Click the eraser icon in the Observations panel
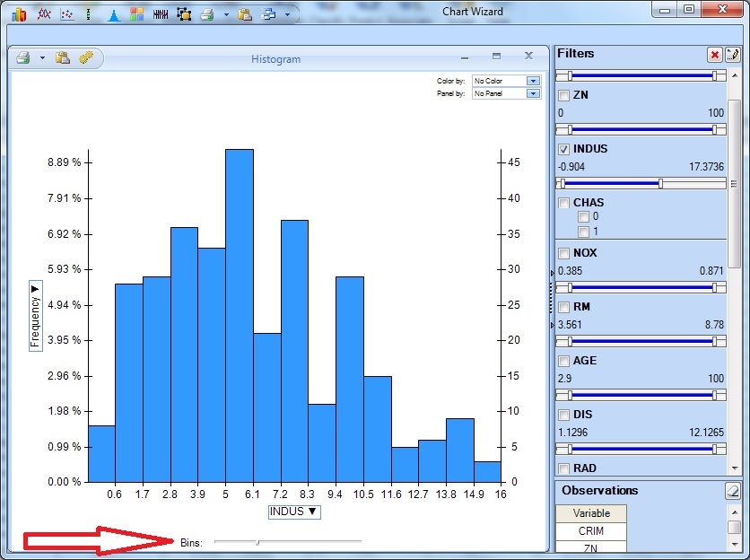Screen dimensions: 750x560 point(732,491)
